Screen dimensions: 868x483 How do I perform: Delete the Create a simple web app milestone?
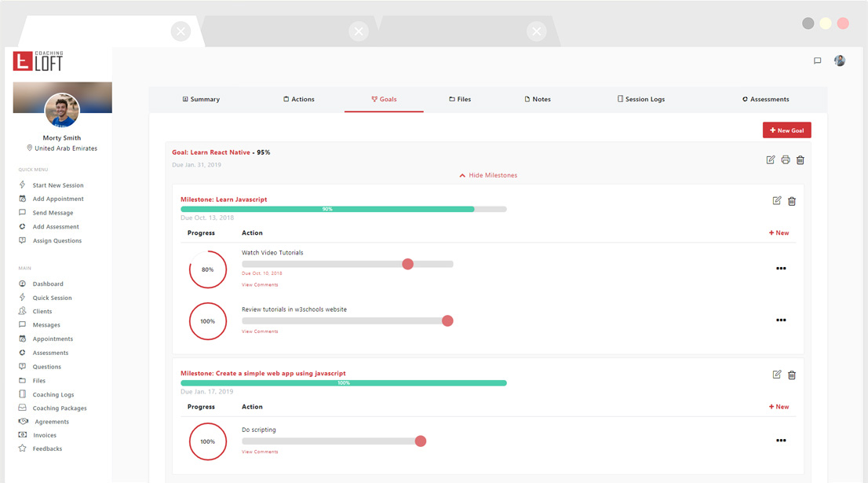pyautogui.click(x=791, y=375)
